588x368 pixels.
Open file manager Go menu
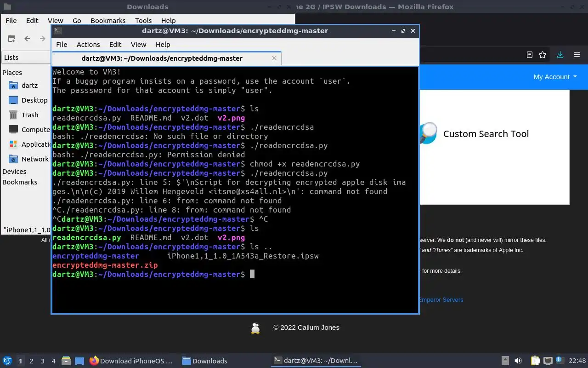(77, 20)
